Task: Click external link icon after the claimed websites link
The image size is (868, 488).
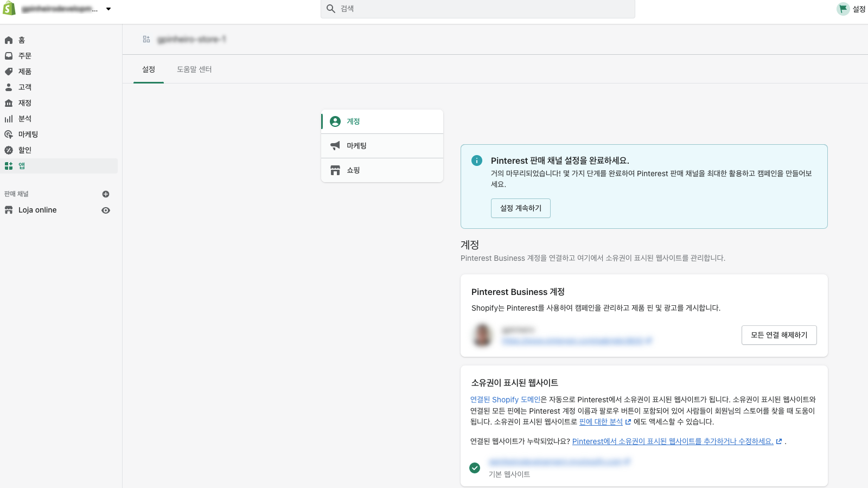Action: (779, 441)
